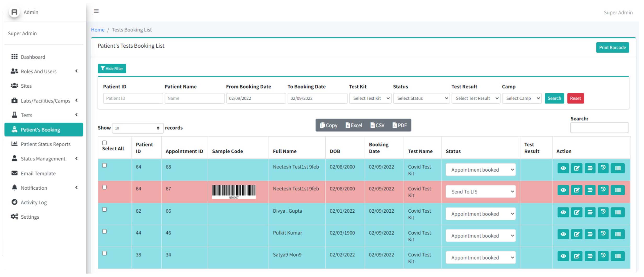644x277 pixels.
Task: Toggle the hamburger sidebar menu icon
Action: 96,11
